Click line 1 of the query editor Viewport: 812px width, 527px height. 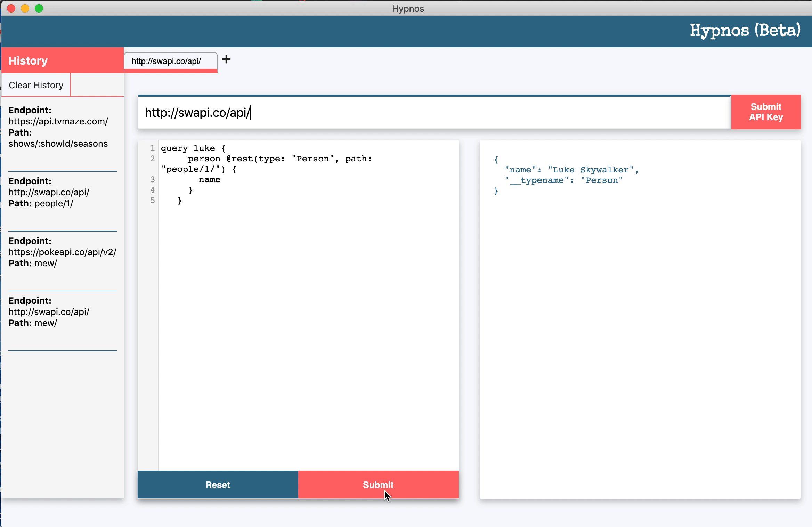click(193, 148)
